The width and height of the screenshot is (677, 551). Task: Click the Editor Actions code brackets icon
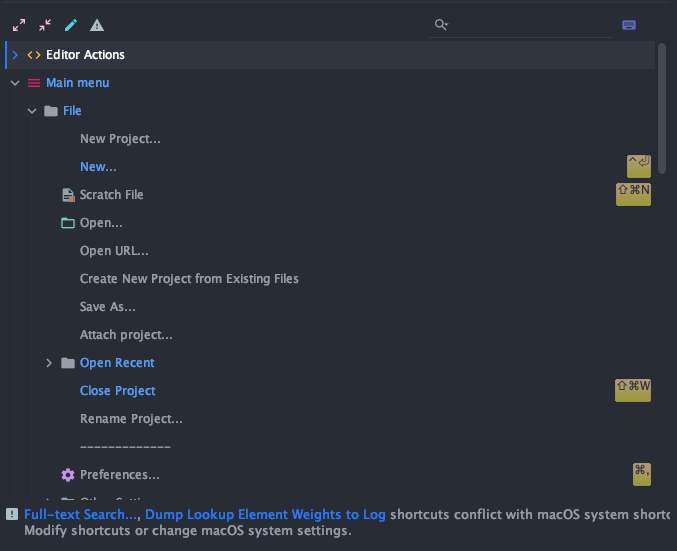click(x=34, y=55)
